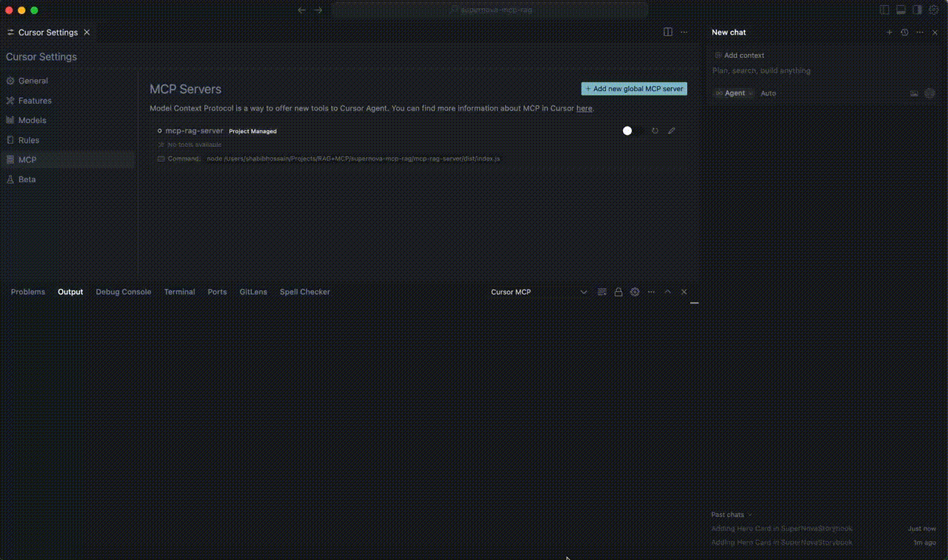Click the title bar search box
948x560 pixels.
point(490,10)
